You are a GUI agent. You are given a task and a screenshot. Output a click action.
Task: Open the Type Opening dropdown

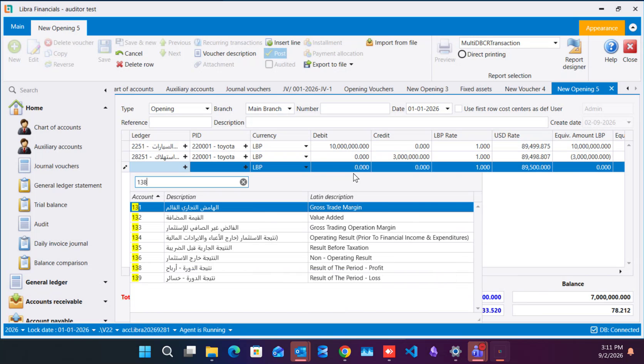tap(207, 109)
